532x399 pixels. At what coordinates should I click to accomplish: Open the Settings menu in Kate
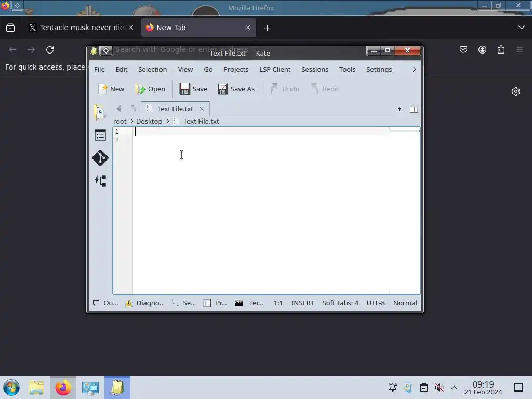[x=379, y=69]
